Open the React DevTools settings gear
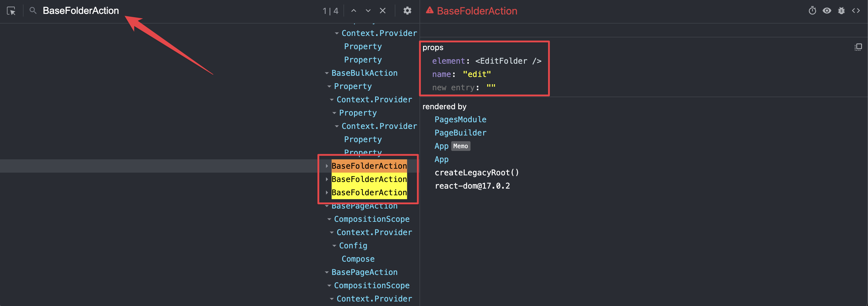 pyautogui.click(x=407, y=11)
